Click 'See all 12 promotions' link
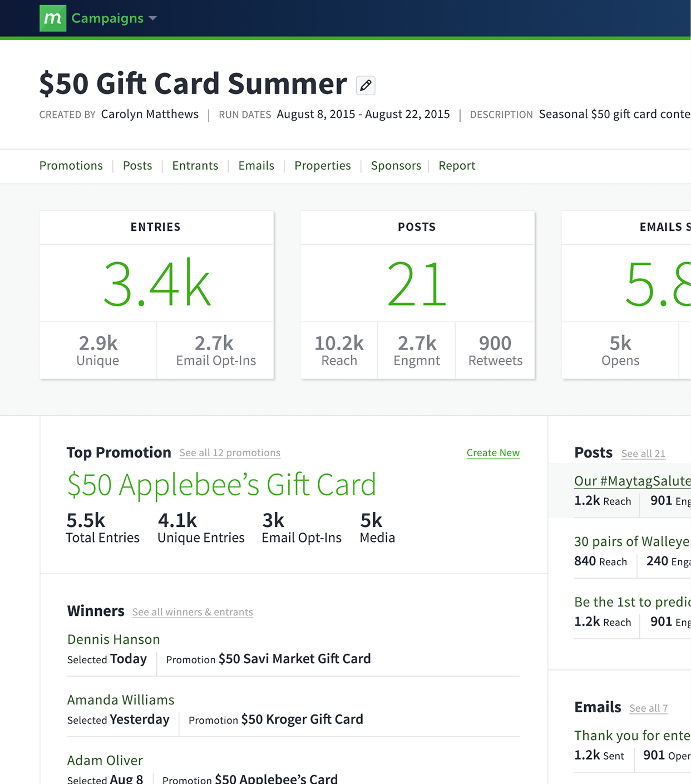 tap(229, 453)
